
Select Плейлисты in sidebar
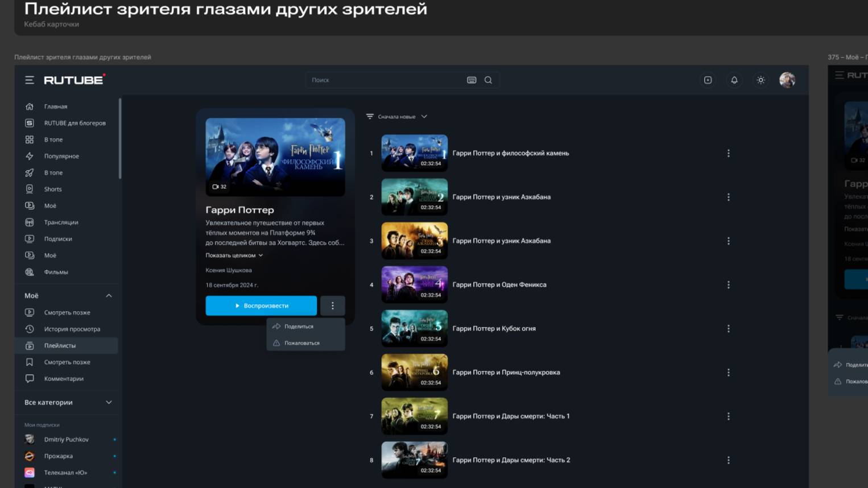point(67,345)
